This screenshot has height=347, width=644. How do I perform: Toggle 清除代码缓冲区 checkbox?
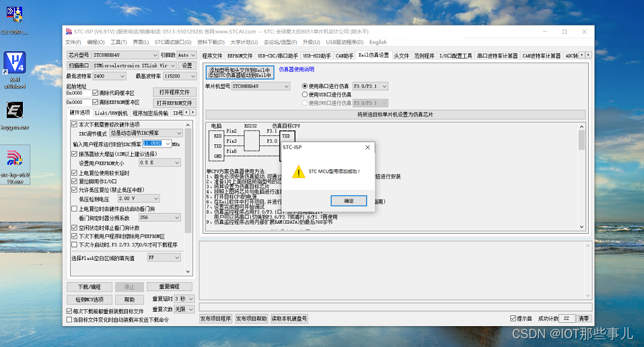(x=96, y=93)
